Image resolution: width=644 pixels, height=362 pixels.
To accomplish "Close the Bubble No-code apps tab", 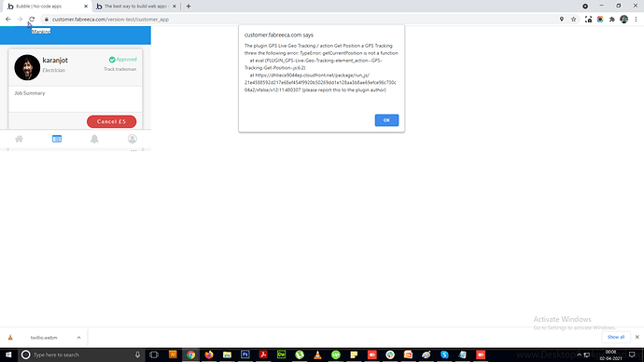I will tap(86, 7).
